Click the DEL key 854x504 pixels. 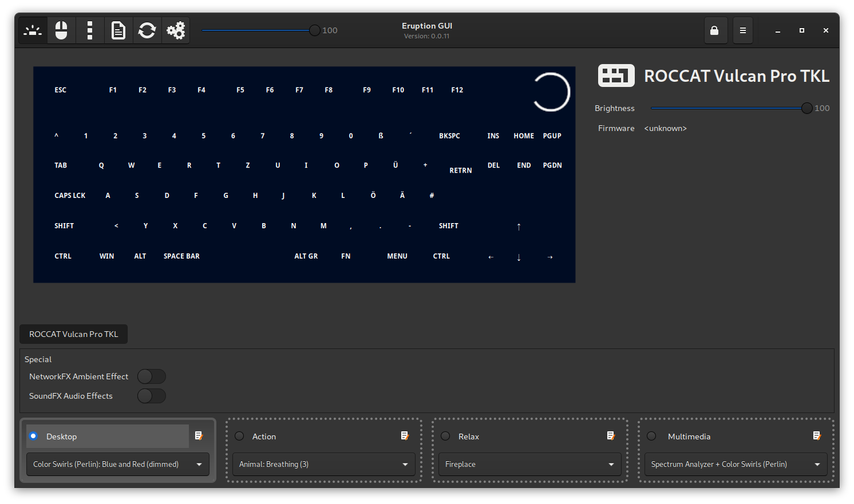(x=493, y=165)
